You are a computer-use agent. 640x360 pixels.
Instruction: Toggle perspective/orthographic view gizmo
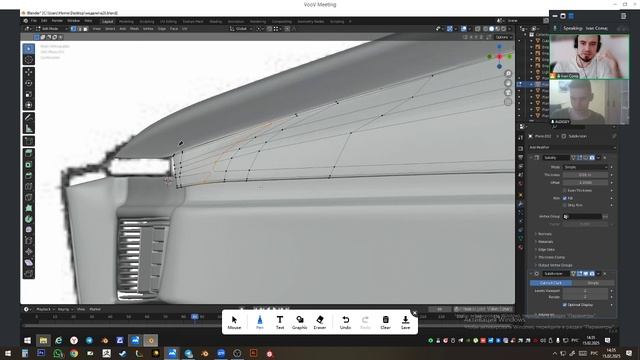508,102
